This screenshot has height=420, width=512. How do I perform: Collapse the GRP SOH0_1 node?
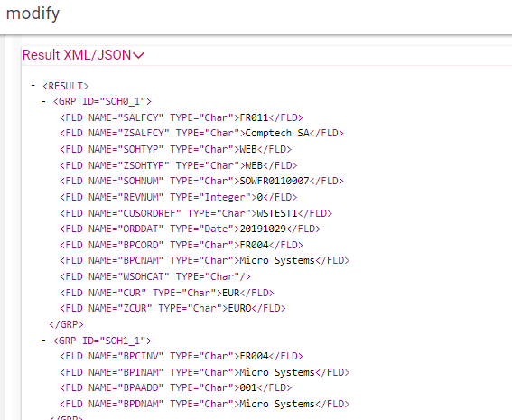pos(43,101)
